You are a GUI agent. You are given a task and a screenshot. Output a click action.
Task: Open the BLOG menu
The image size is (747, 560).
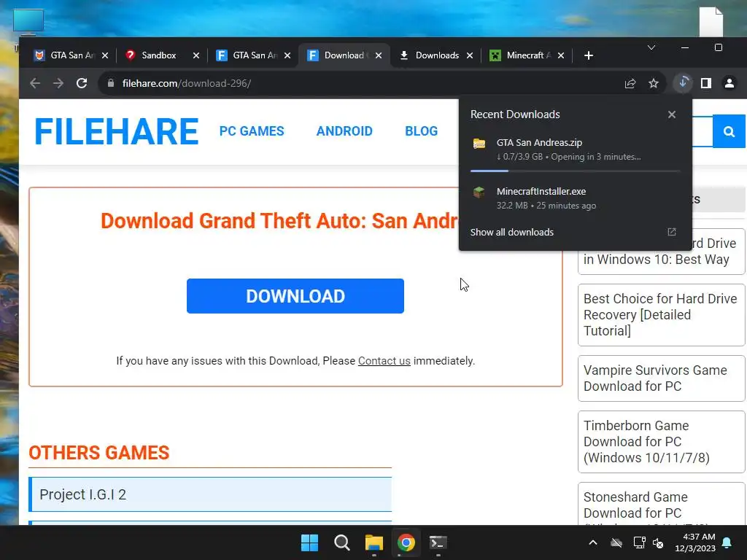pyautogui.click(x=421, y=131)
